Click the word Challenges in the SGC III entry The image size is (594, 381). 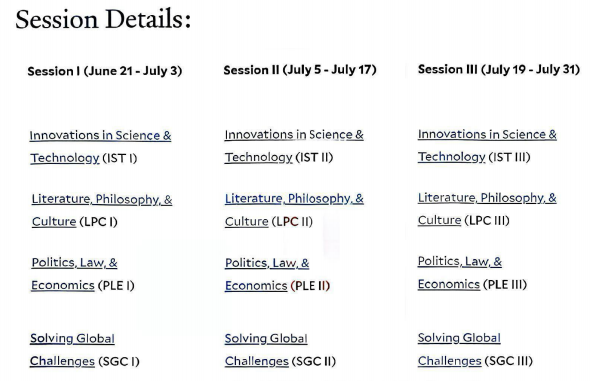[450, 361]
